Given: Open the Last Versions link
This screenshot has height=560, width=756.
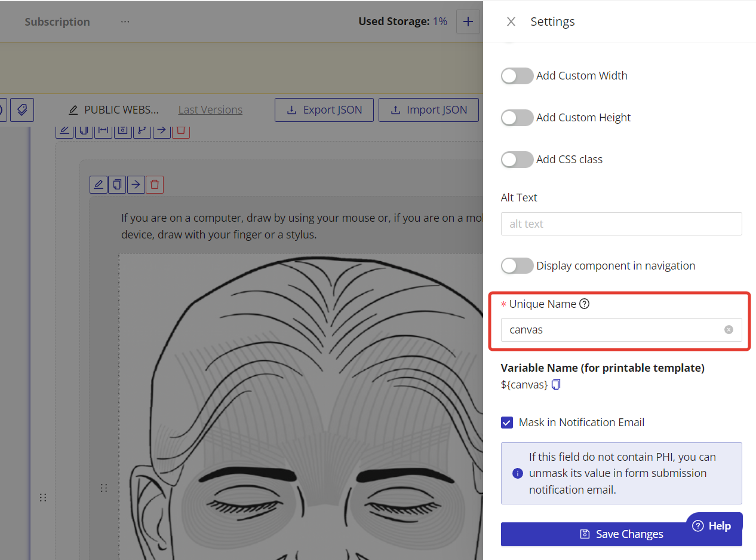Looking at the screenshot, I should tap(210, 110).
